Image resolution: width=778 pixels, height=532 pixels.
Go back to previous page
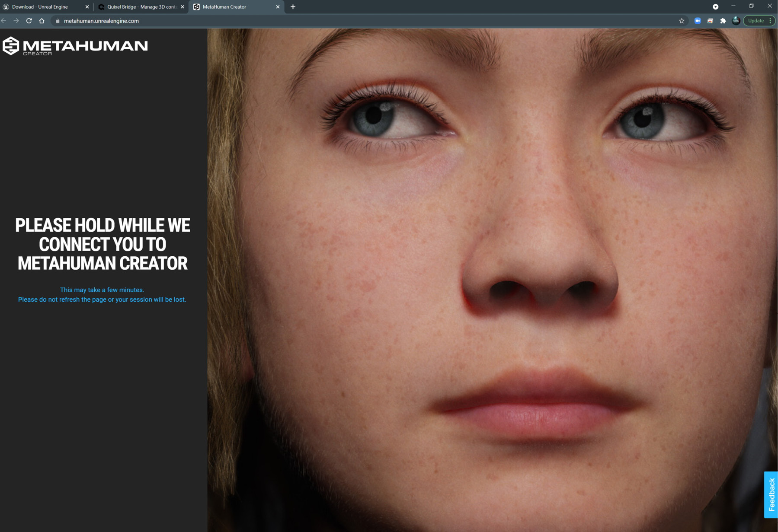tap(4, 21)
